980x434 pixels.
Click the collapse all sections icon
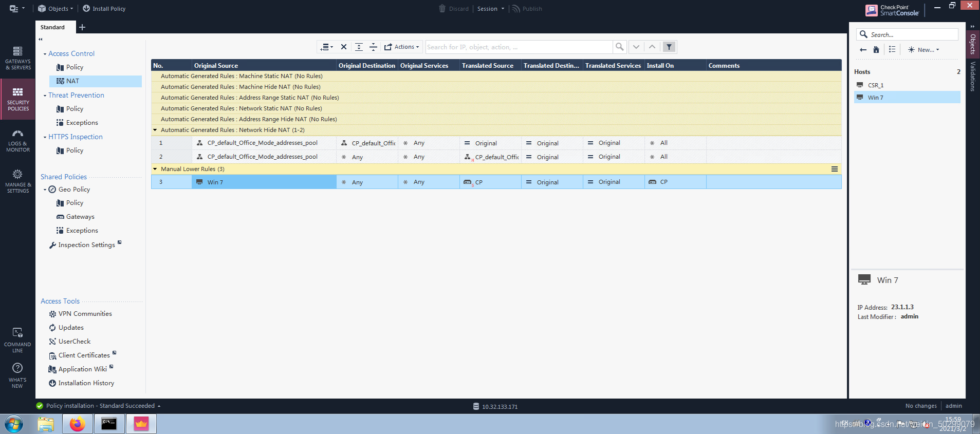tap(373, 47)
